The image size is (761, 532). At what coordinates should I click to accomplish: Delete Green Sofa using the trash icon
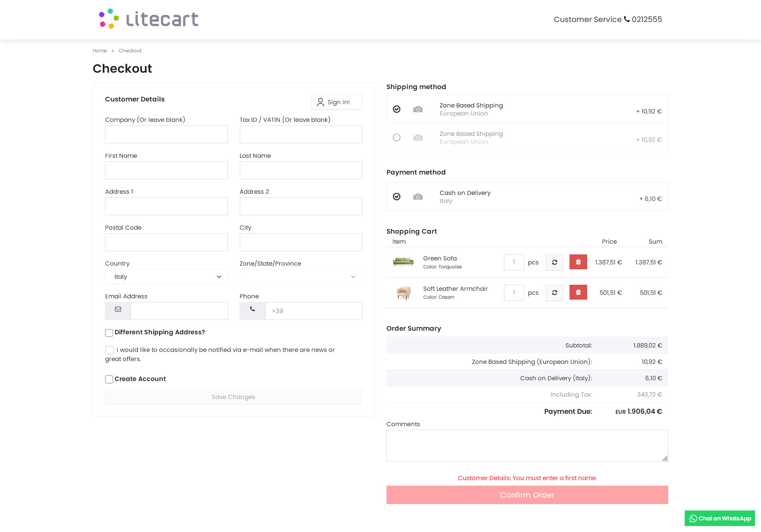pyautogui.click(x=578, y=262)
